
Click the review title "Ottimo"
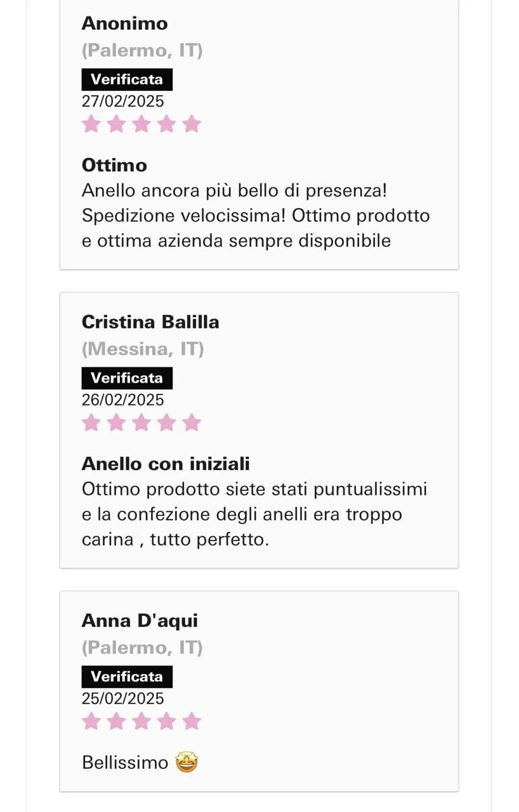(x=114, y=166)
